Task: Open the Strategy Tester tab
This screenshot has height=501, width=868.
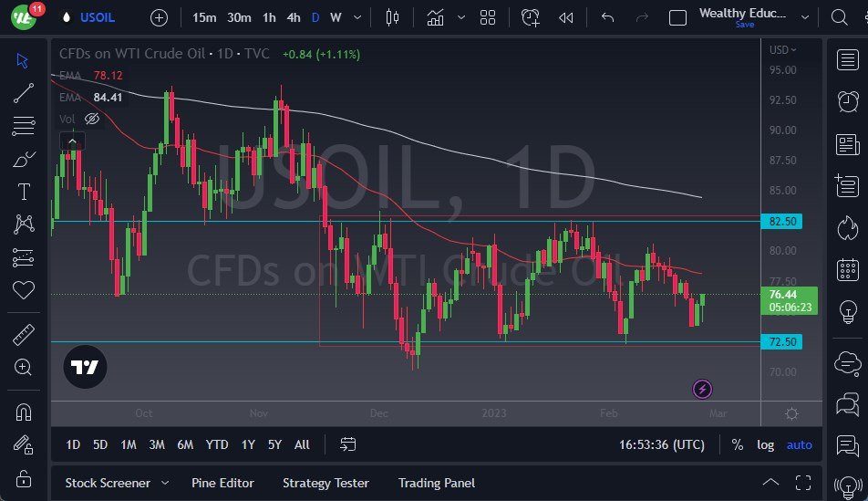Action: pos(325,483)
